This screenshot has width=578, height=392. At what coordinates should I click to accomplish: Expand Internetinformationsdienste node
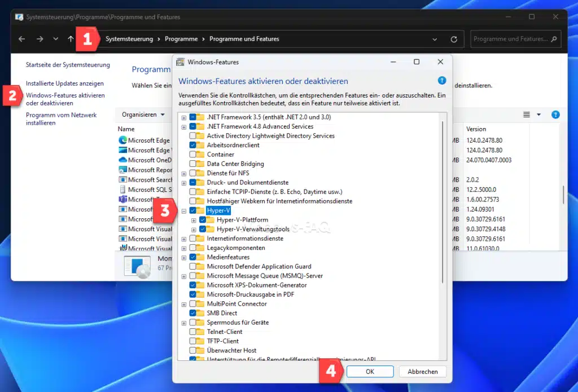click(183, 239)
